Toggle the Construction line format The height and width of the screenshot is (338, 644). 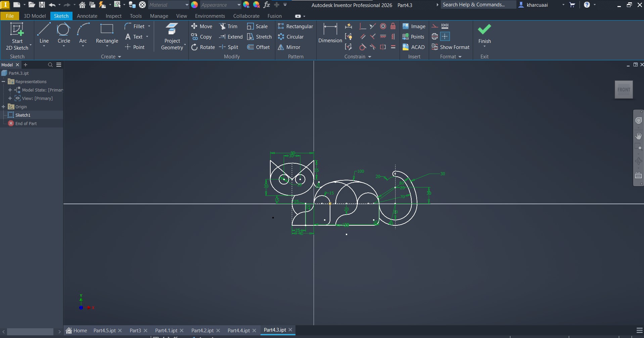tap(435, 26)
